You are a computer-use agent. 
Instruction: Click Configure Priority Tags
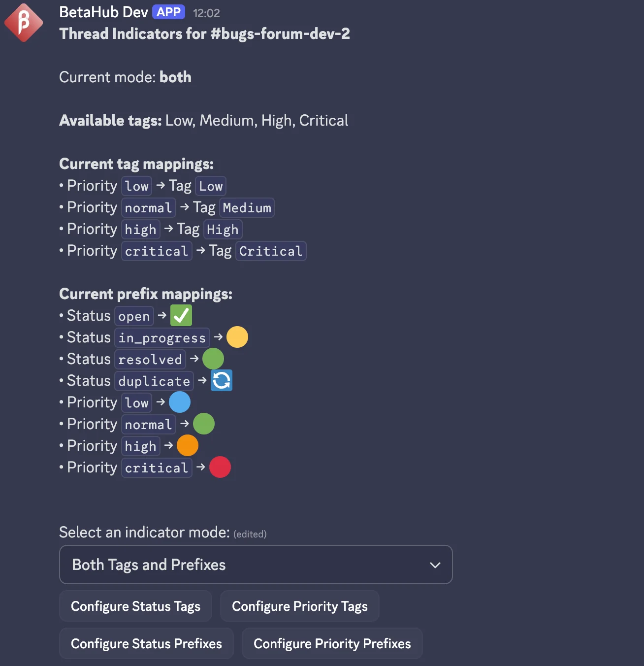tap(299, 606)
